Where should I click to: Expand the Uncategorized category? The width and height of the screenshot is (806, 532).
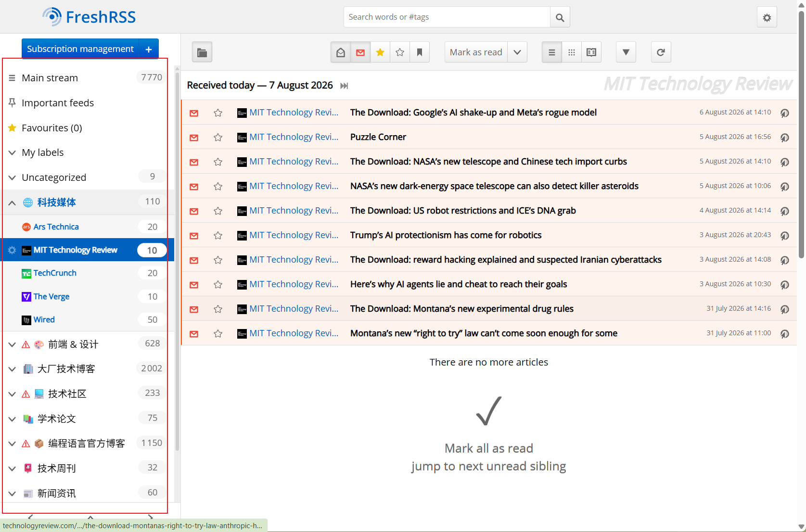pyautogui.click(x=12, y=177)
